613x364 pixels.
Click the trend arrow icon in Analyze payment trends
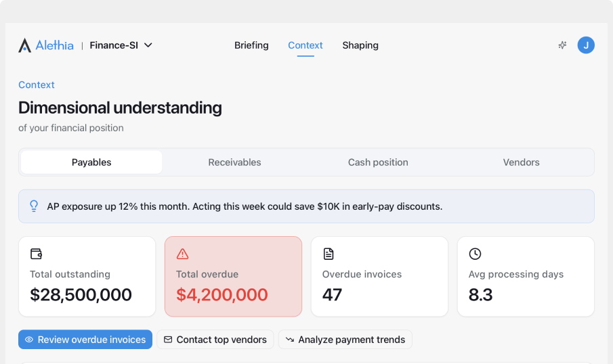click(290, 340)
